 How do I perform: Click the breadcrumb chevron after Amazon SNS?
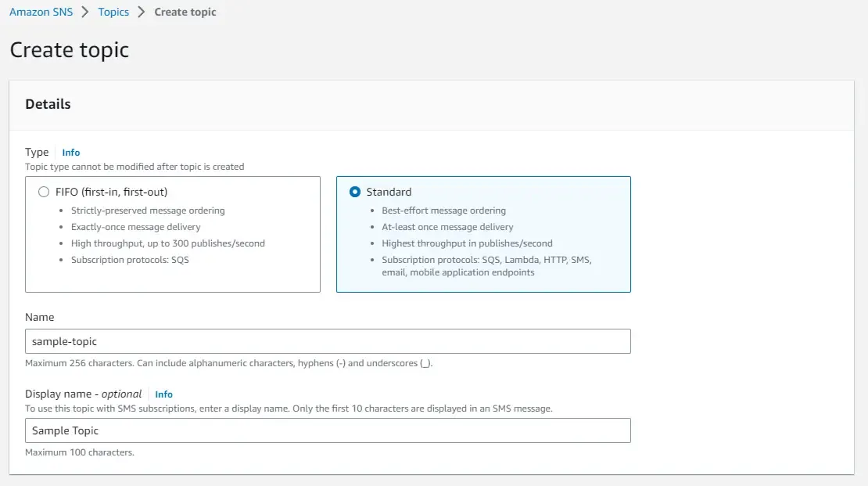coord(84,12)
